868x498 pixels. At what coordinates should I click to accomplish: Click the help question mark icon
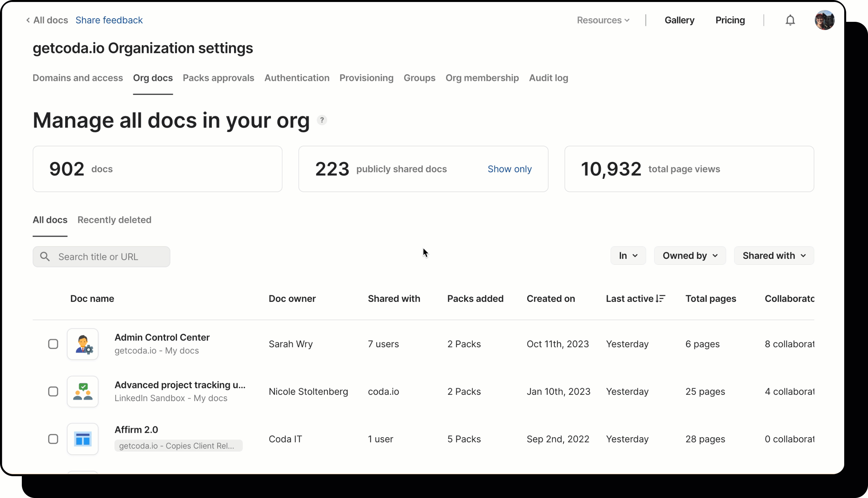click(322, 120)
